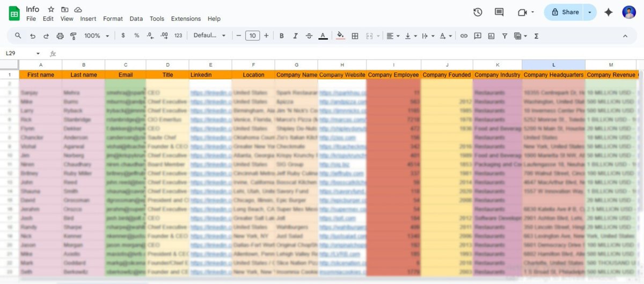Click the search menus magnifier icon
Screen dimensions: 644x284
18,36
